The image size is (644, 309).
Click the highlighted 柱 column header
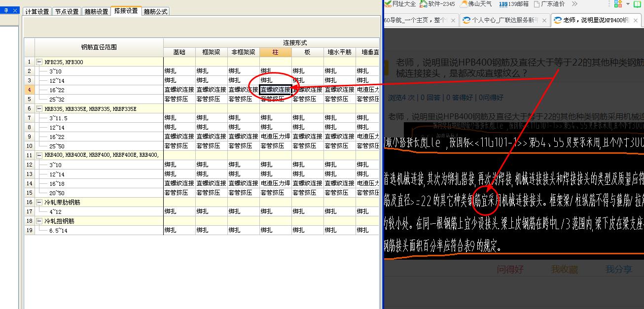pyautogui.click(x=276, y=52)
